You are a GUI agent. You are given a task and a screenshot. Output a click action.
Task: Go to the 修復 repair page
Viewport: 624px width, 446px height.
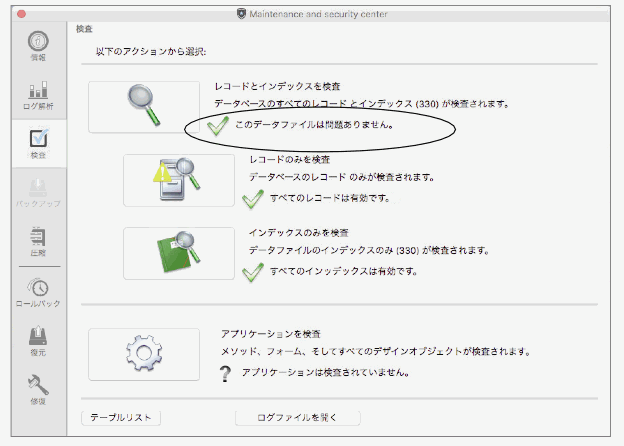coord(38,389)
